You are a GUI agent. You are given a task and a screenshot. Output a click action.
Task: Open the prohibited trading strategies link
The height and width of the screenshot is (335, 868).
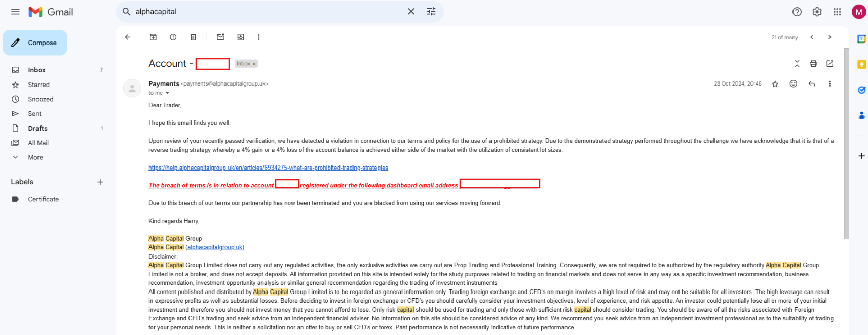[268, 167]
